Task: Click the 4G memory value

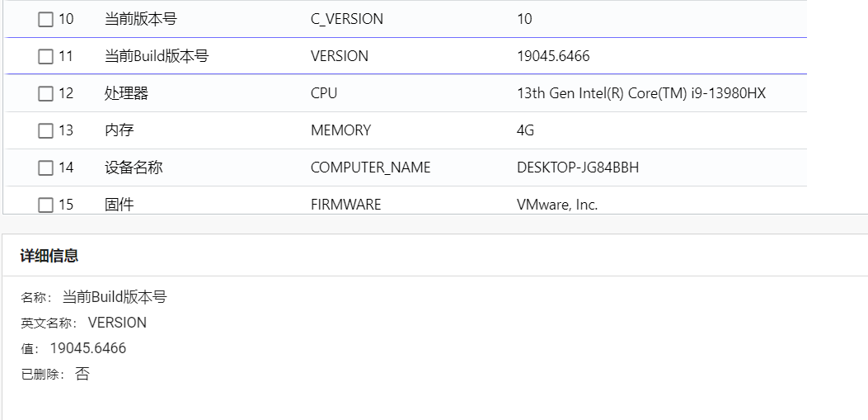Action: (x=525, y=130)
